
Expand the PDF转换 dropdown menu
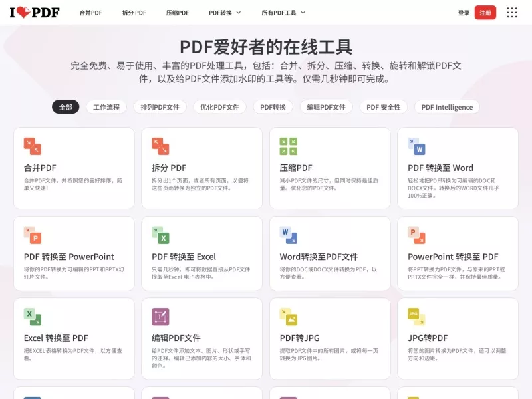click(225, 13)
